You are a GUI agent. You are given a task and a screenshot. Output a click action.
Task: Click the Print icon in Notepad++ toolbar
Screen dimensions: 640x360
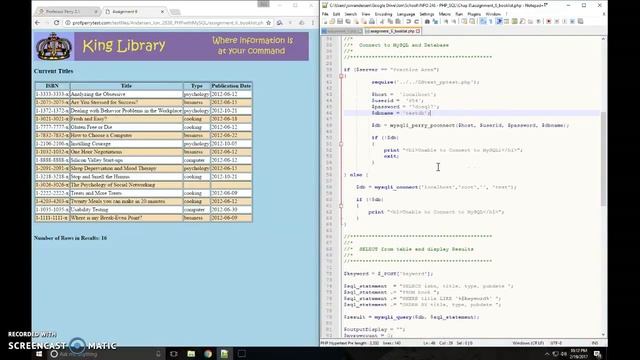[372, 21]
